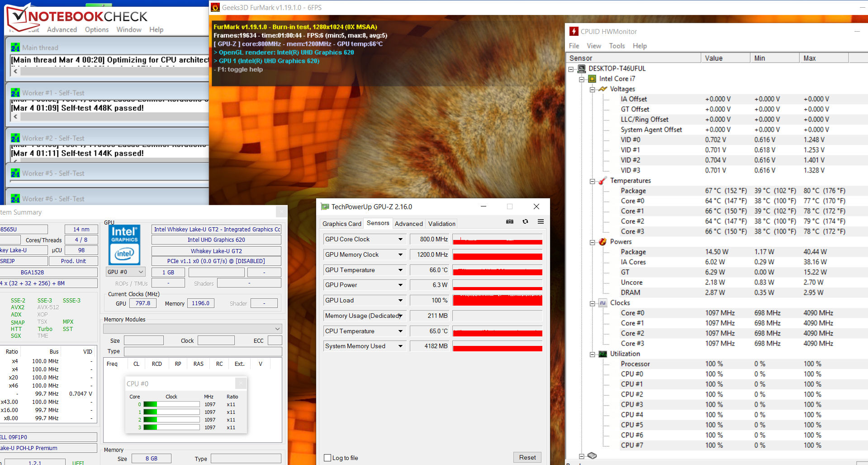The height and width of the screenshot is (465, 868).
Task: Click the Temperatures thermometer icon in HWMonitor
Action: click(x=602, y=181)
